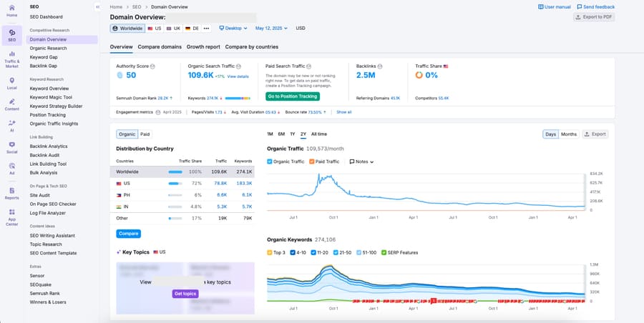Open the May 12, 2025 date dropdown

271,29
